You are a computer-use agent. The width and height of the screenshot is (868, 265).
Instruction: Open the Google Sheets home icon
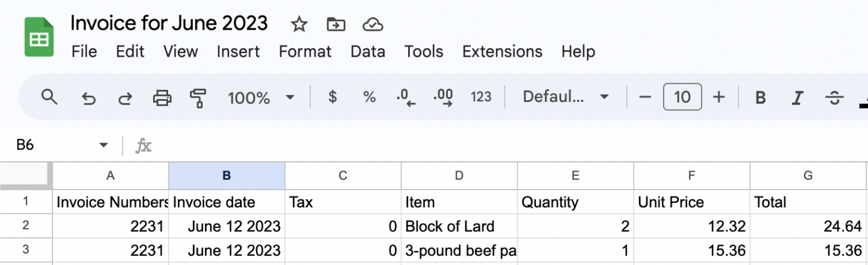(x=39, y=37)
